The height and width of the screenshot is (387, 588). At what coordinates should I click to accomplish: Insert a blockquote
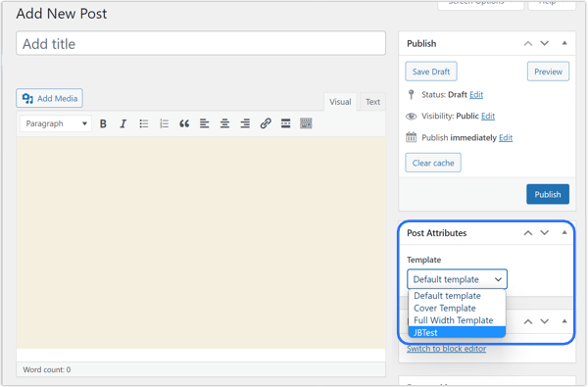[184, 123]
